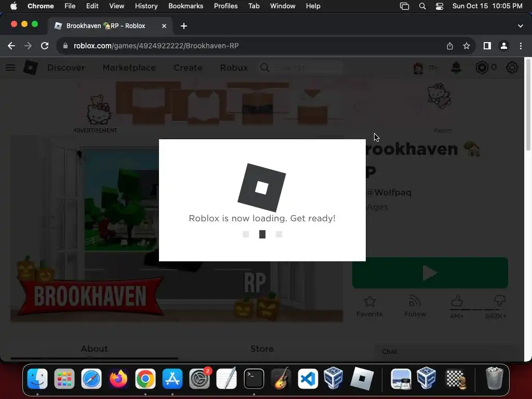The height and width of the screenshot is (399, 532).
Task: Open the Roblox hamburger navigation menu
Action: coord(10,68)
